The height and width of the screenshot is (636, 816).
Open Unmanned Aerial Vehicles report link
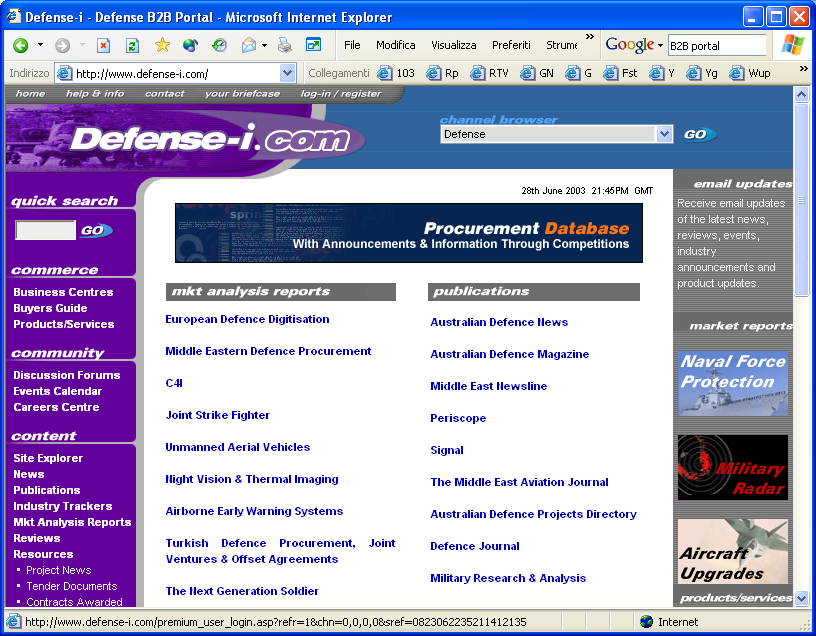click(237, 447)
